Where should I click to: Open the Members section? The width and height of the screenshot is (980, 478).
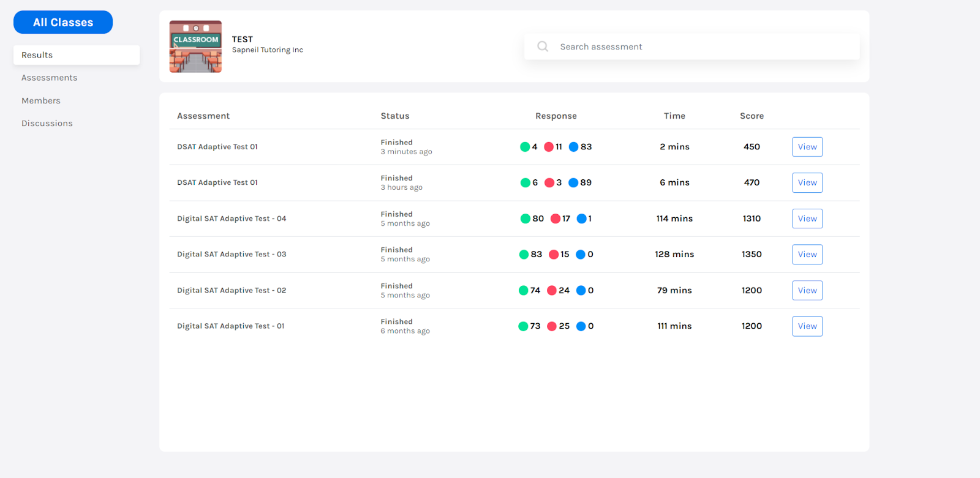tap(41, 101)
